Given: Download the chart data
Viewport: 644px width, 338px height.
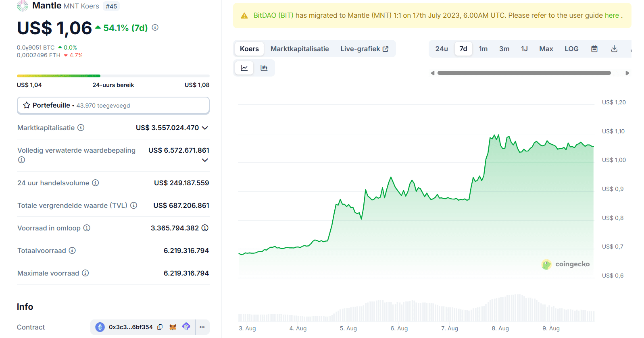Looking at the screenshot, I should click(x=614, y=49).
